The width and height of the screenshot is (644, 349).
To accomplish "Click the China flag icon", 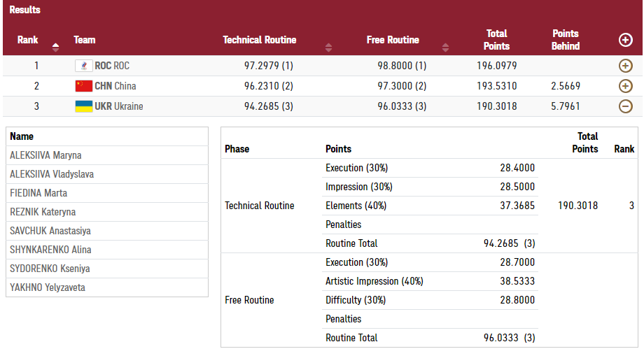I will tap(83, 86).
